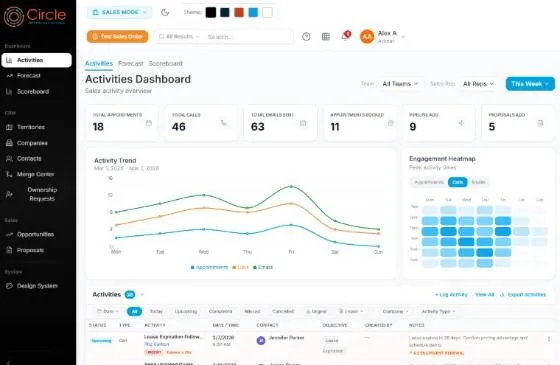
Task: Switch heatmap to Calls
Action: [458, 182]
